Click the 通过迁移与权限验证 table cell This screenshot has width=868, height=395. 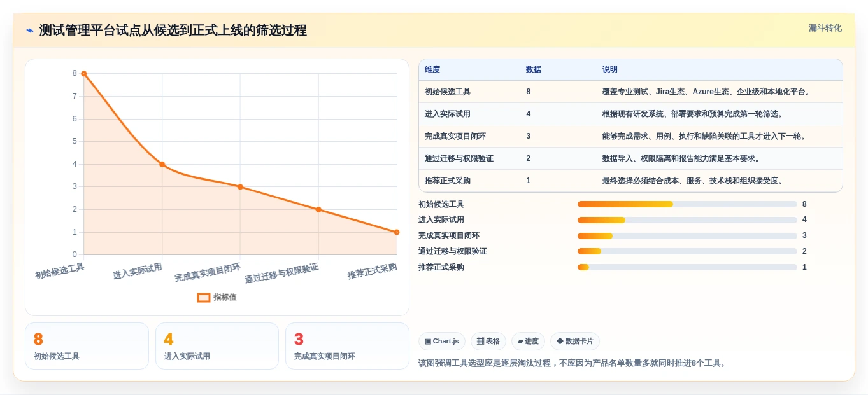pyautogui.click(x=459, y=158)
